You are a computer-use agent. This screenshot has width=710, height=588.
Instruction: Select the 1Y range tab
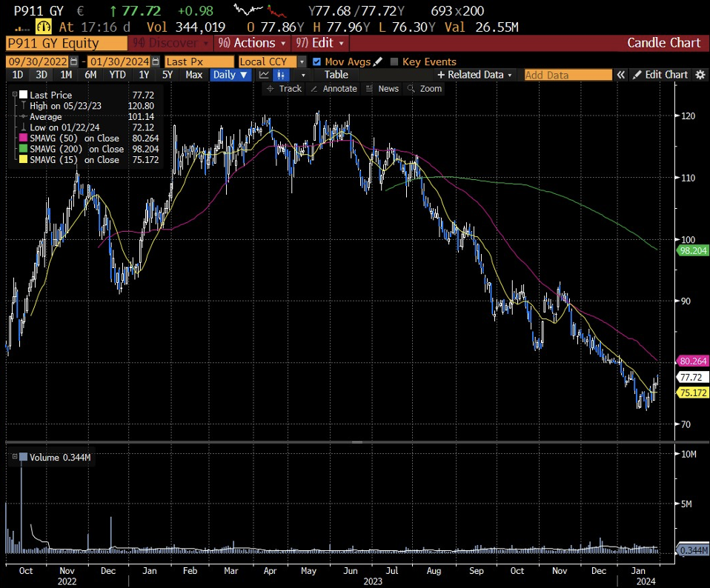click(144, 75)
